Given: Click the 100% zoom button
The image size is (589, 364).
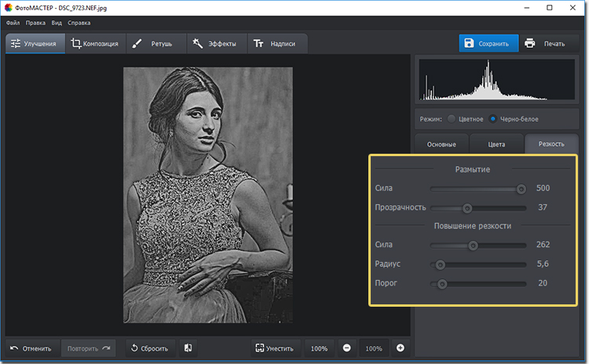Looking at the screenshot, I should tap(319, 348).
